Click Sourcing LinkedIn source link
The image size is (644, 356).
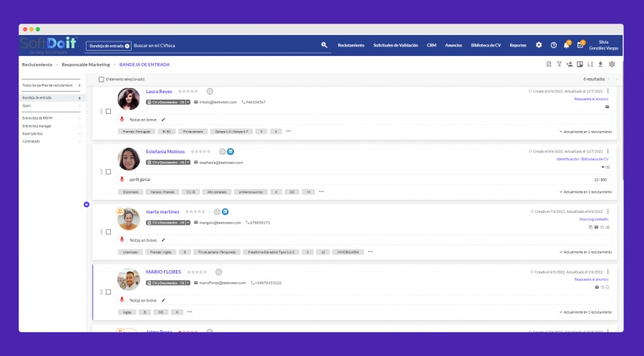[594, 219]
